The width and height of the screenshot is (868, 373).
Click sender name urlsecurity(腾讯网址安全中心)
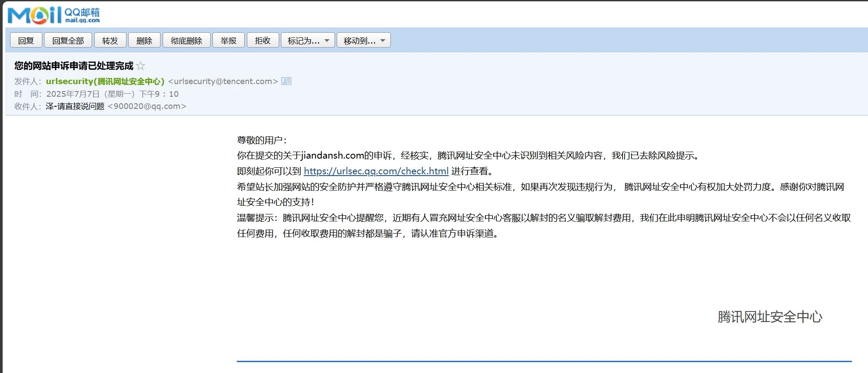[105, 81]
